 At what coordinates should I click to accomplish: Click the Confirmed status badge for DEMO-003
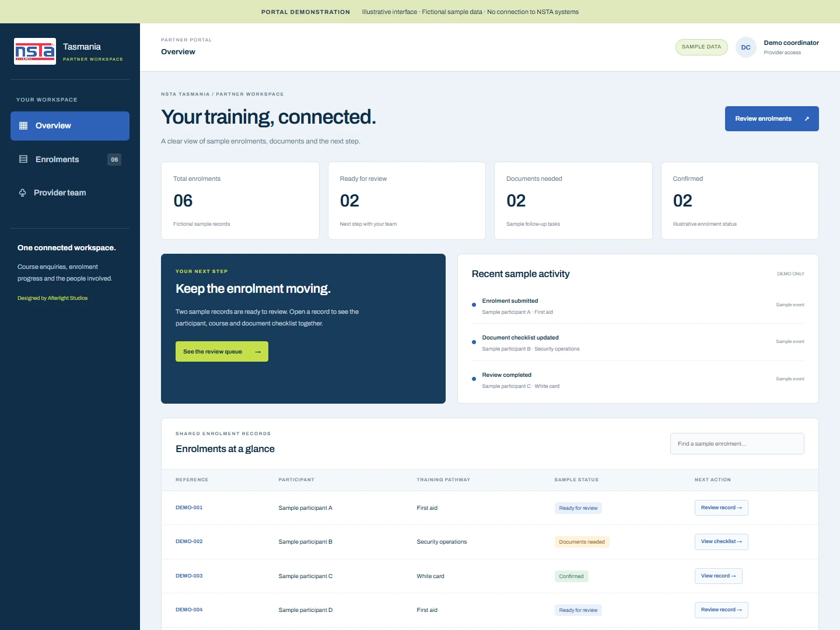tap(571, 576)
